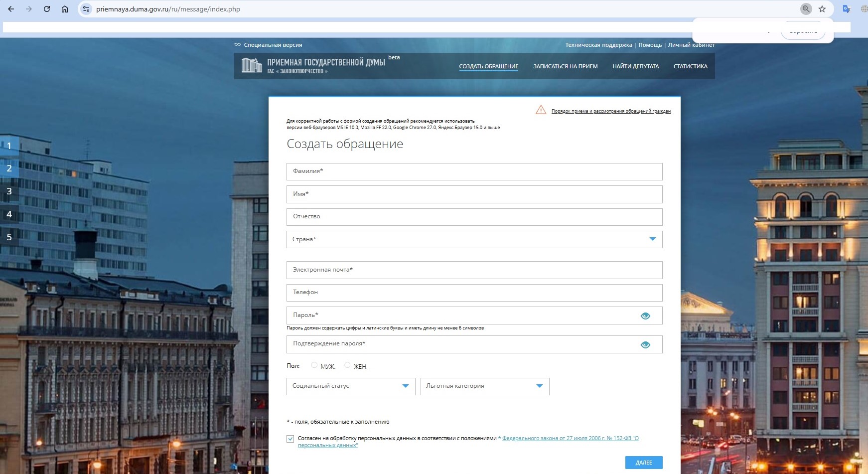Image resolution: width=868 pixels, height=474 pixels.
Task: Bookmark this page with the star icon
Action: pyautogui.click(x=822, y=9)
